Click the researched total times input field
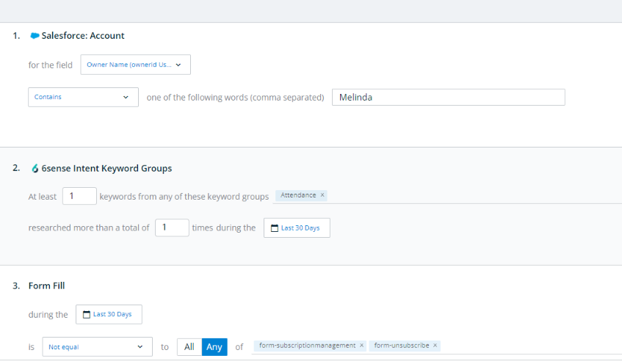 point(172,227)
